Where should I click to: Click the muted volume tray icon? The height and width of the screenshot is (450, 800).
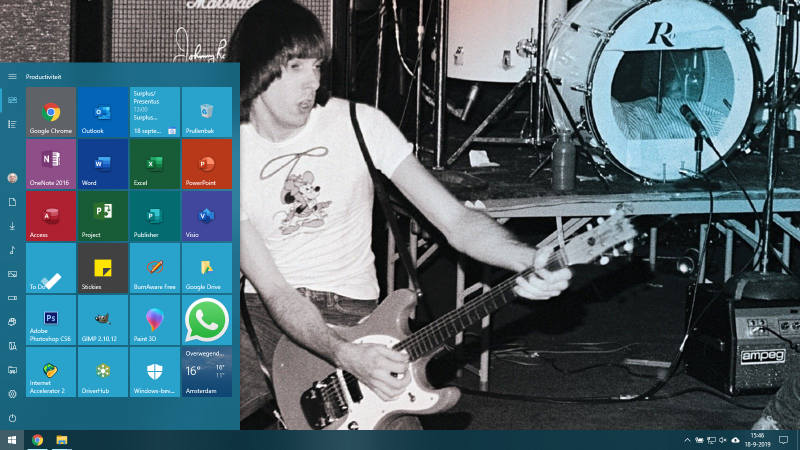pos(722,440)
